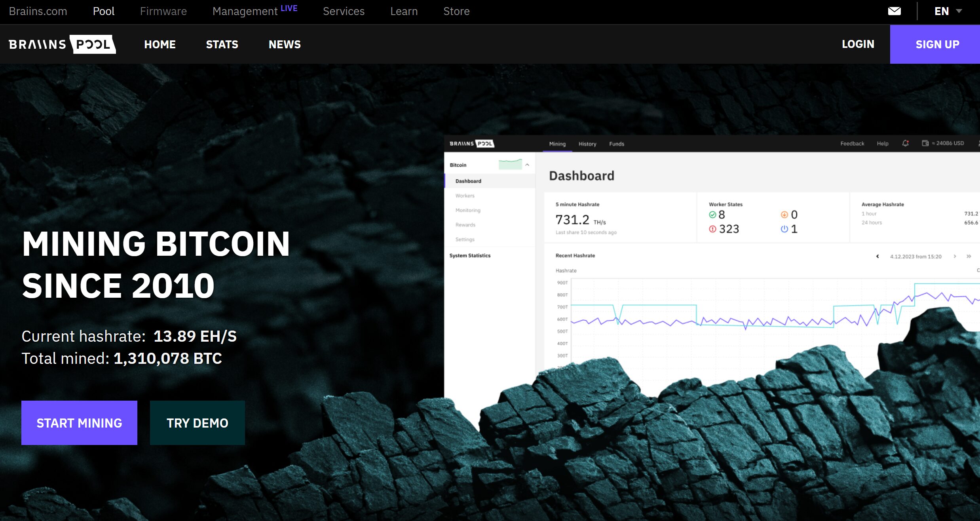Open the LOGIN link

point(858,44)
